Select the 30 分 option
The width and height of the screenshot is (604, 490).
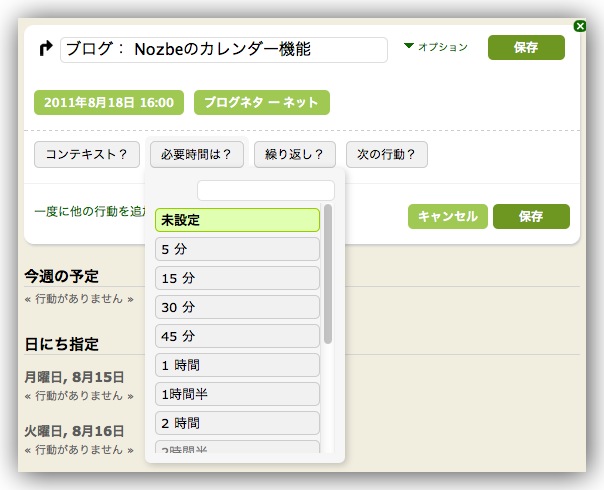tap(237, 307)
